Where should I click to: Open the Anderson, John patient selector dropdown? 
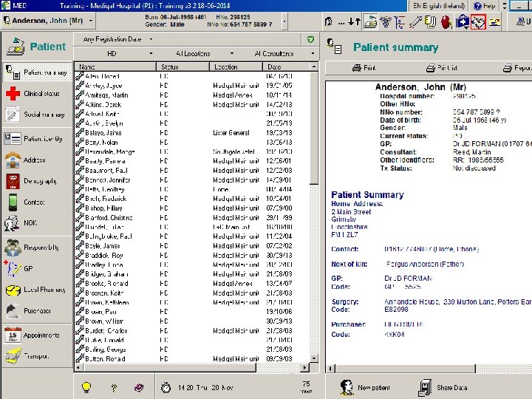click(x=91, y=21)
